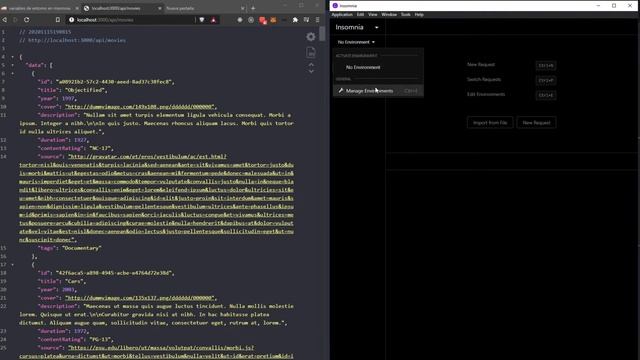The width and height of the screenshot is (640, 360).
Task: Open Brave Rewards triangle icon
Action: click(x=213, y=20)
